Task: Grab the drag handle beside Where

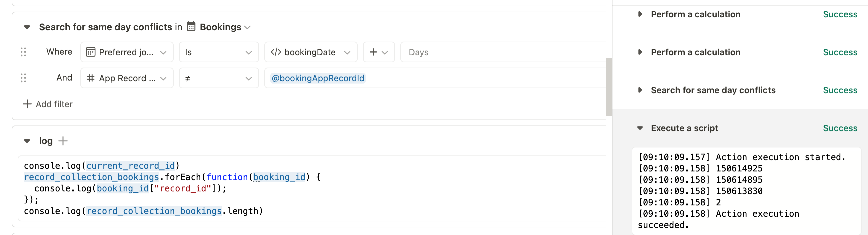Action: 23,52
